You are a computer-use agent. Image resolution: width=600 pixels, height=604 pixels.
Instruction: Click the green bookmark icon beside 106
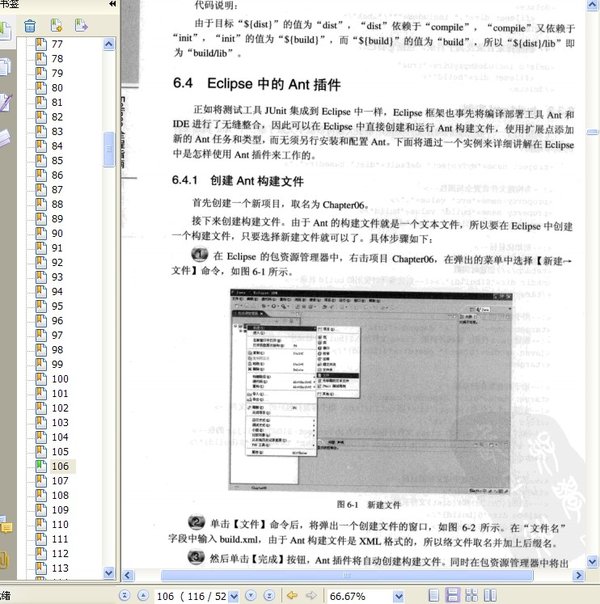pyautogui.click(x=41, y=466)
